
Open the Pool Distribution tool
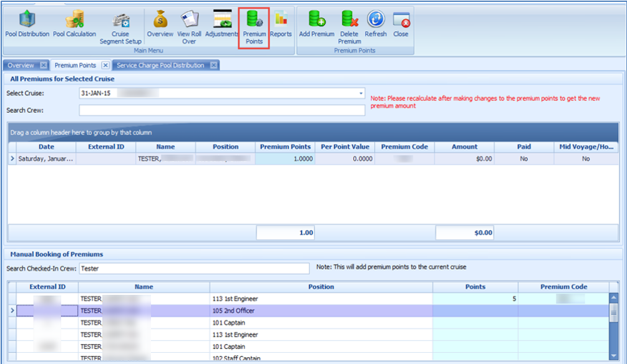[x=27, y=24]
